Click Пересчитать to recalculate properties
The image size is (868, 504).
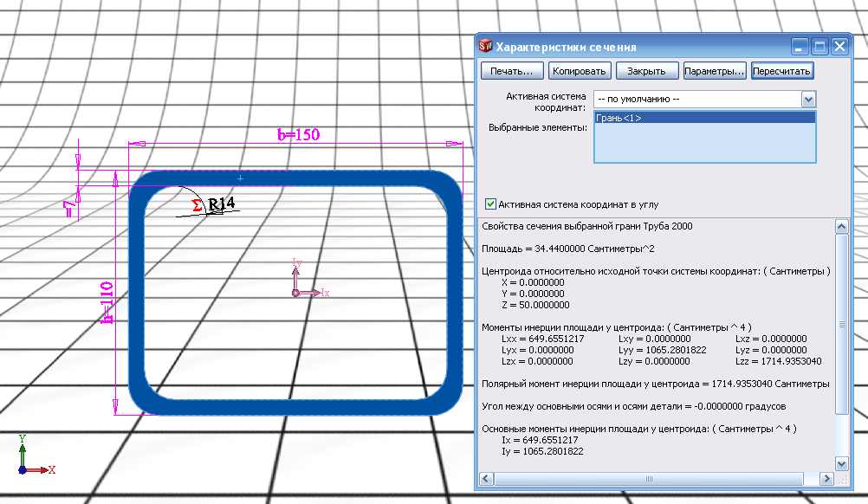pos(781,71)
